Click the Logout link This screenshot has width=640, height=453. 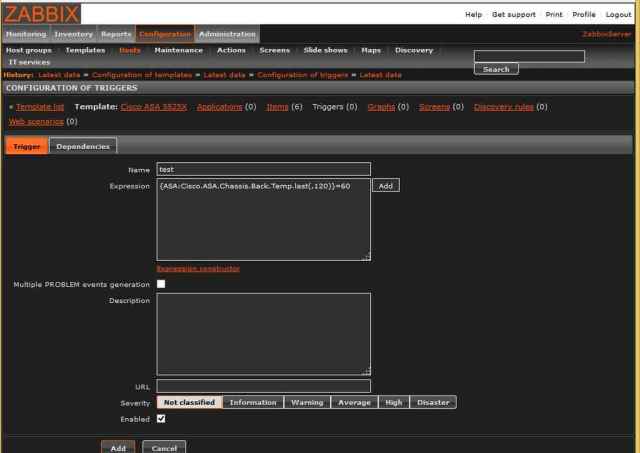[x=618, y=15]
